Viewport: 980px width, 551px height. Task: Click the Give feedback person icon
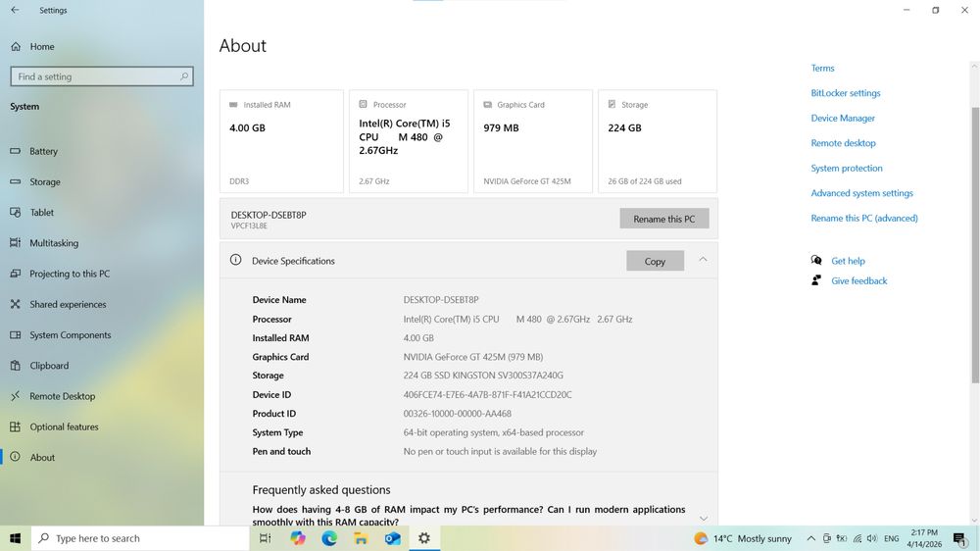pos(816,280)
